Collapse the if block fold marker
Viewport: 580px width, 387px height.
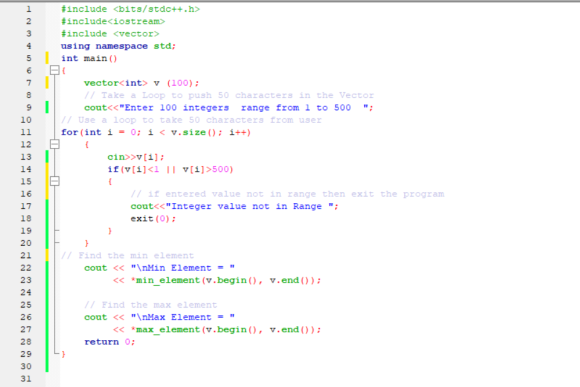point(54,181)
